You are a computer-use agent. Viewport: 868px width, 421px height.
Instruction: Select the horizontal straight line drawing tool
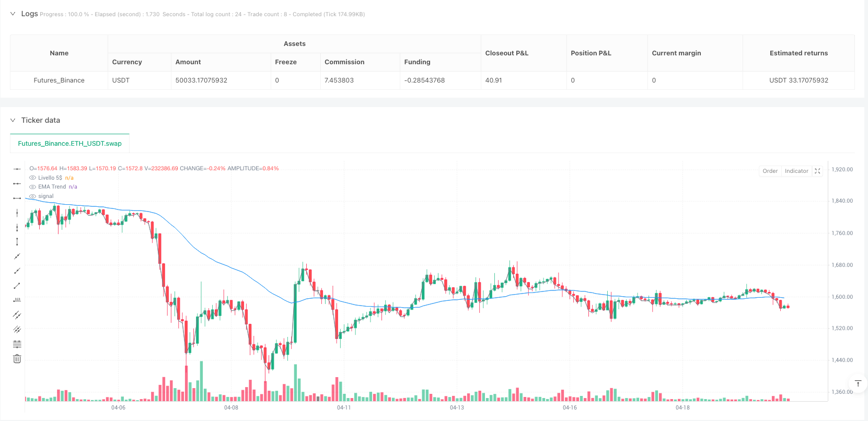tap(17, 169)
